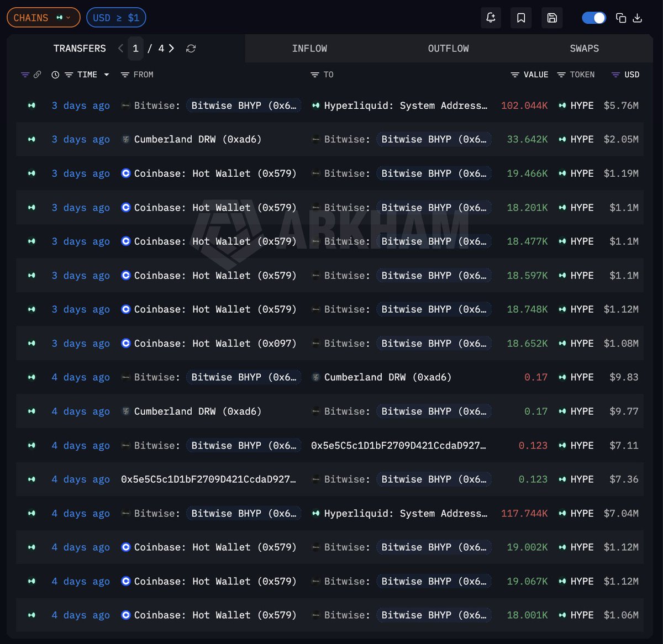
Task: Click the $9.77 USD amount
Action: pyautogui.click(x=624, y=411)
